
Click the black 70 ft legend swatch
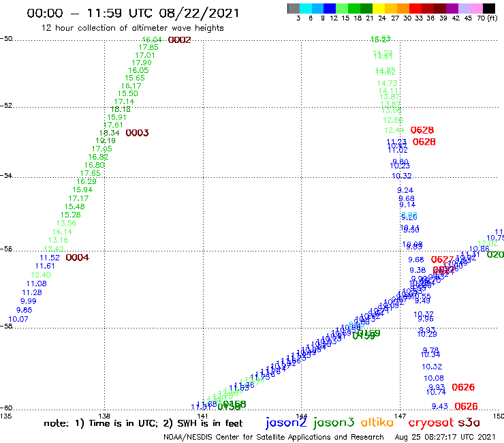click(489, 8)
